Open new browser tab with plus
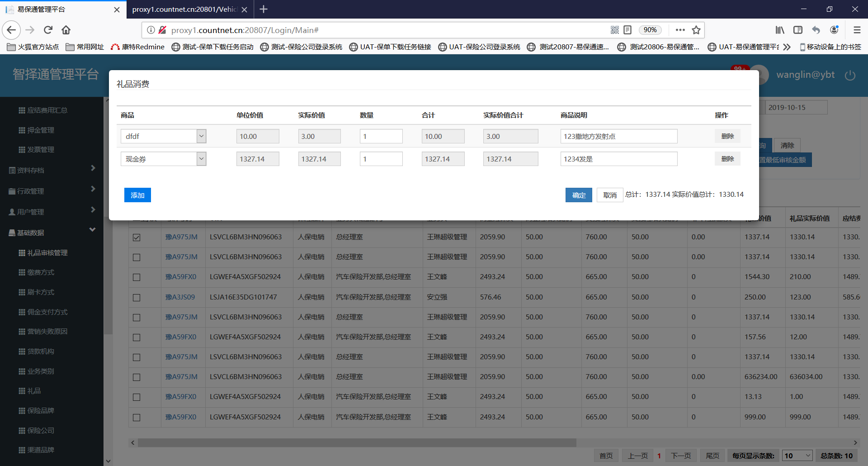The height and width of the screenshot is (466, 868). pos(264,9)
